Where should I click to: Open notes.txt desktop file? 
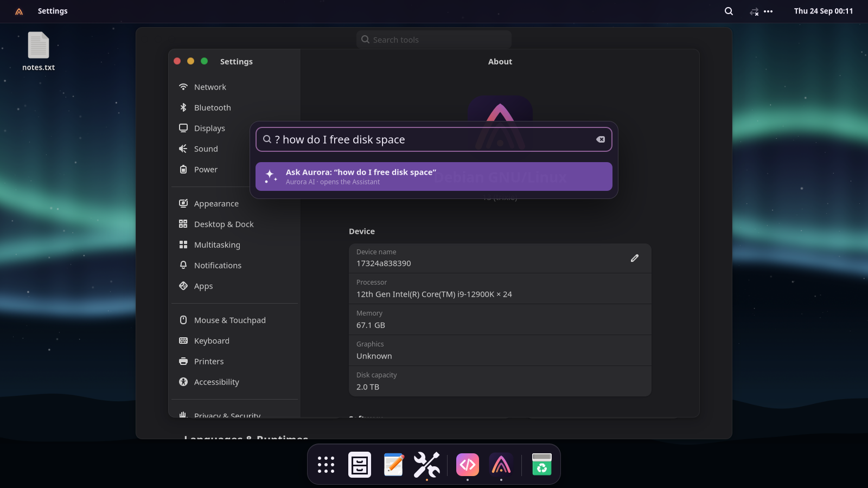(x=39, y=52)
